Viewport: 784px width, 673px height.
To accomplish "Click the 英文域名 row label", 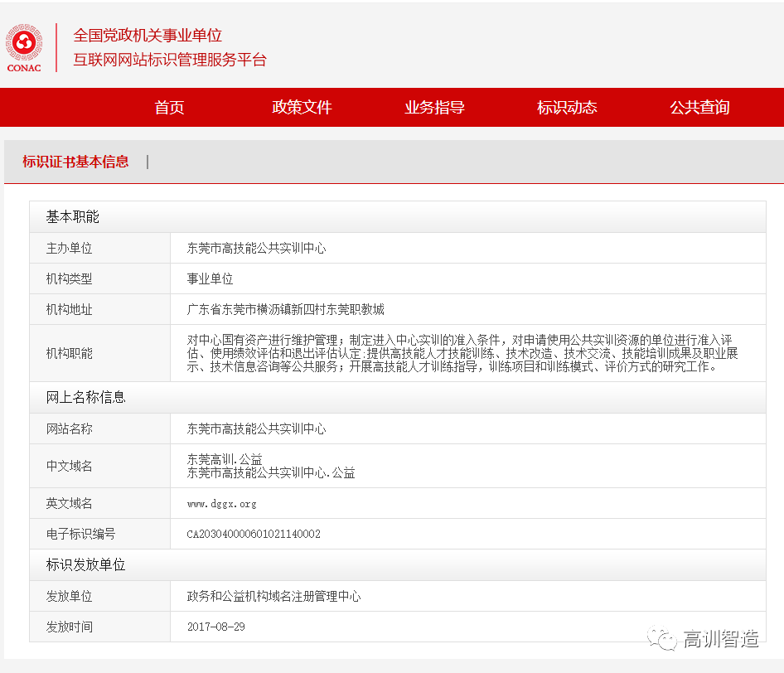I will (x=69, y=503).
